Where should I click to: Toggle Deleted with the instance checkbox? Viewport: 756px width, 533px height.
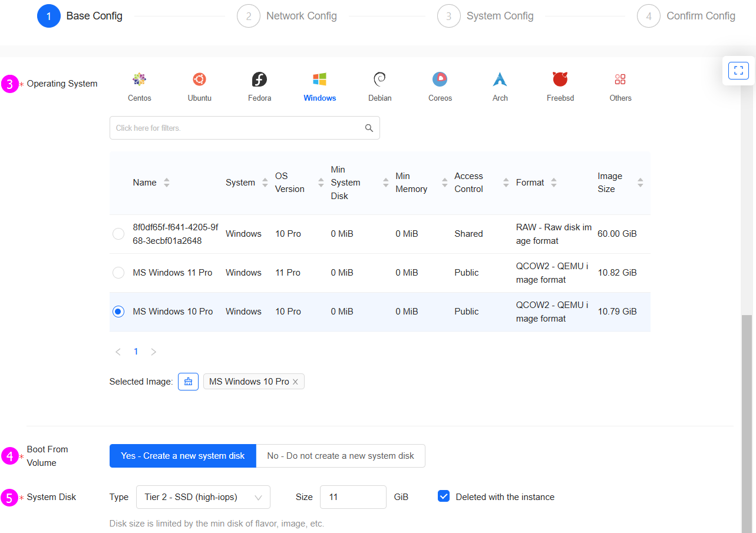(444, 496)
